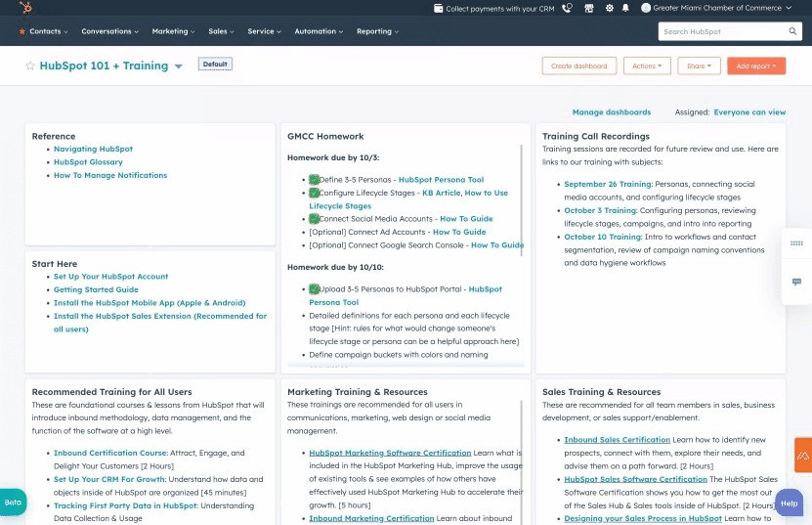This screenshot has width=812, height=525.
Task: Click the GMCC Homework panel scrollbar
Action: pyautogui.click(x=522, y=199)
